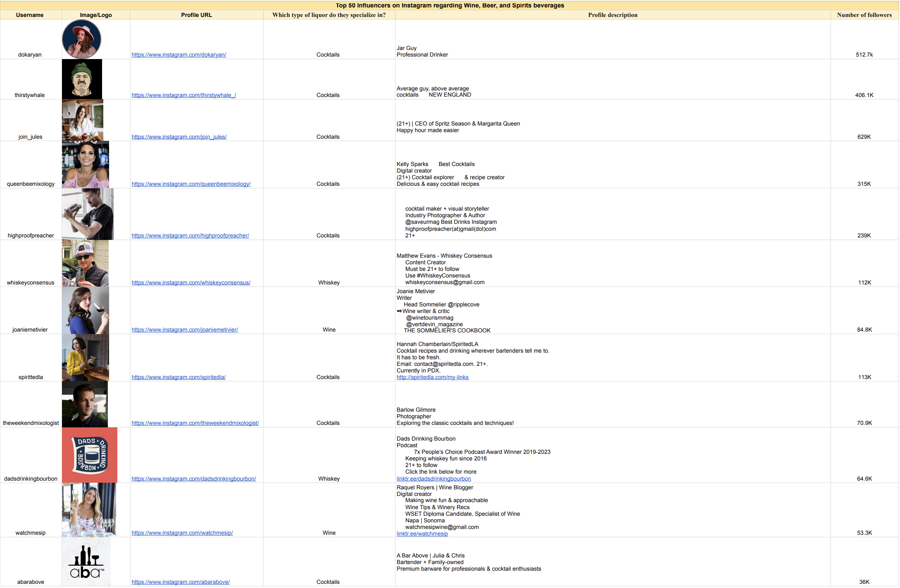The height and width of the screenshot is (588, 900).
Task: Click the join_jules profile URL
Action: coord(179,137)
